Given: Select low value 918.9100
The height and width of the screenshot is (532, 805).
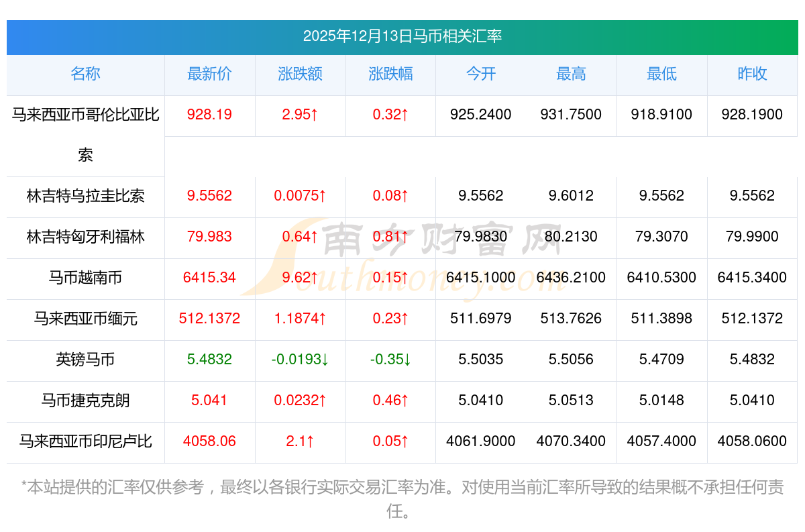Looking at the screenshot, I should click(661, 115).
